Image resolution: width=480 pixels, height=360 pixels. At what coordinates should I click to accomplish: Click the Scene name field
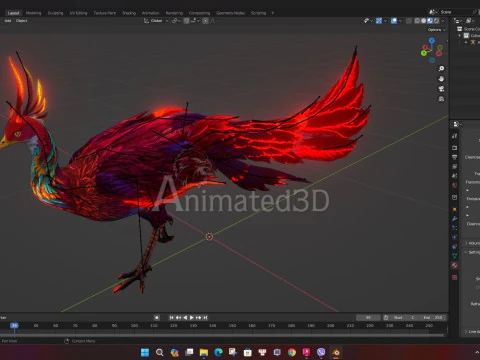(455, 12)
